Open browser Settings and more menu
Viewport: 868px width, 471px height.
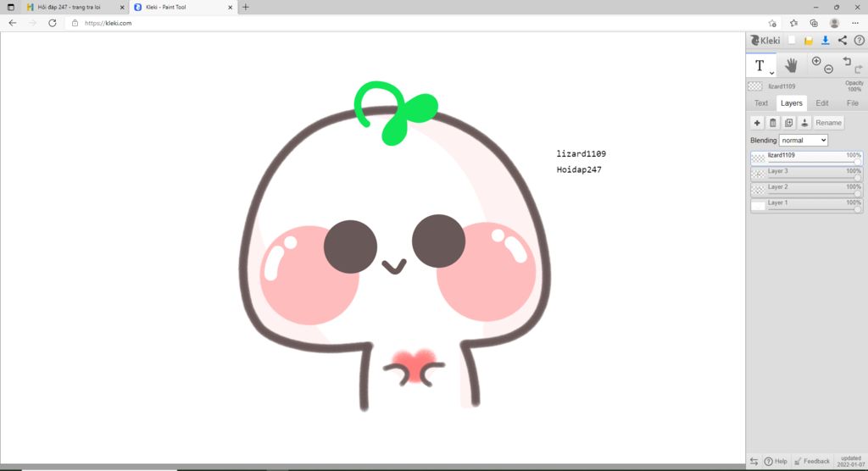[855, 23]
